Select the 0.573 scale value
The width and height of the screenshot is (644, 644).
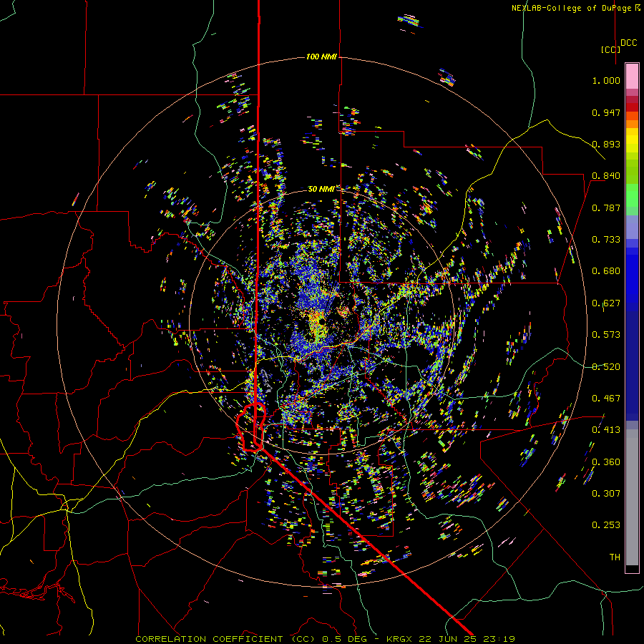[x=606, y=335]
